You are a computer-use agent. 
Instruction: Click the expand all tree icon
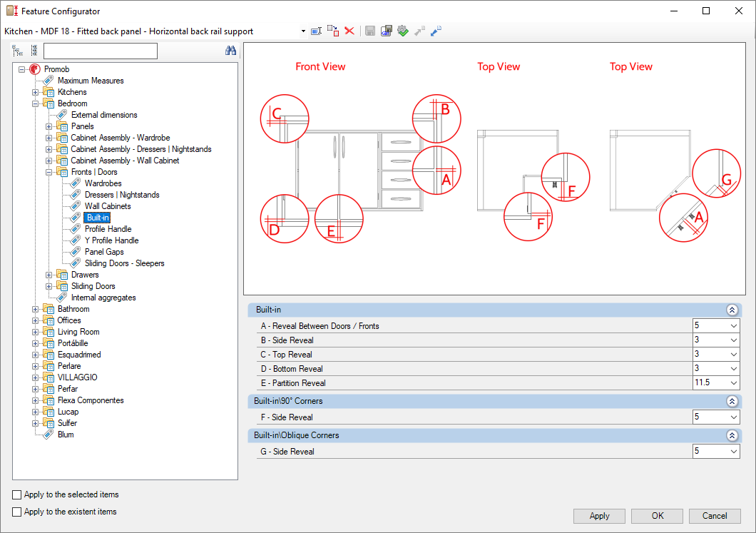click(18, 51)
